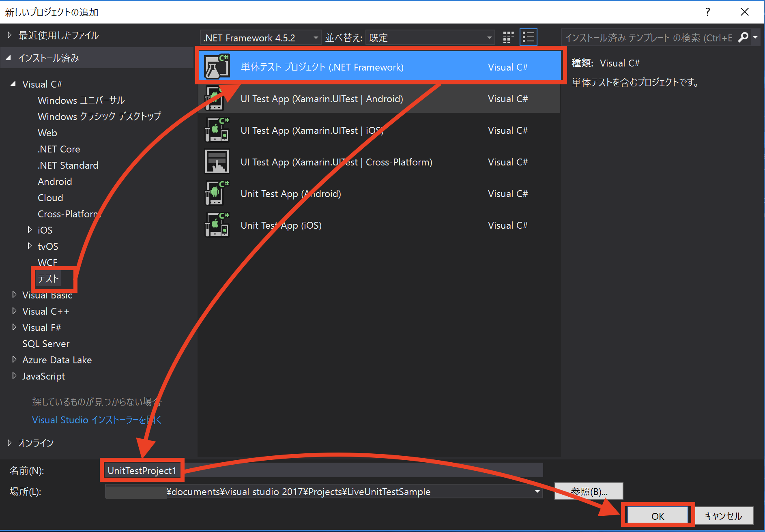Select the テスト category
The image size is (765, 532).
(x=48, y=279)
